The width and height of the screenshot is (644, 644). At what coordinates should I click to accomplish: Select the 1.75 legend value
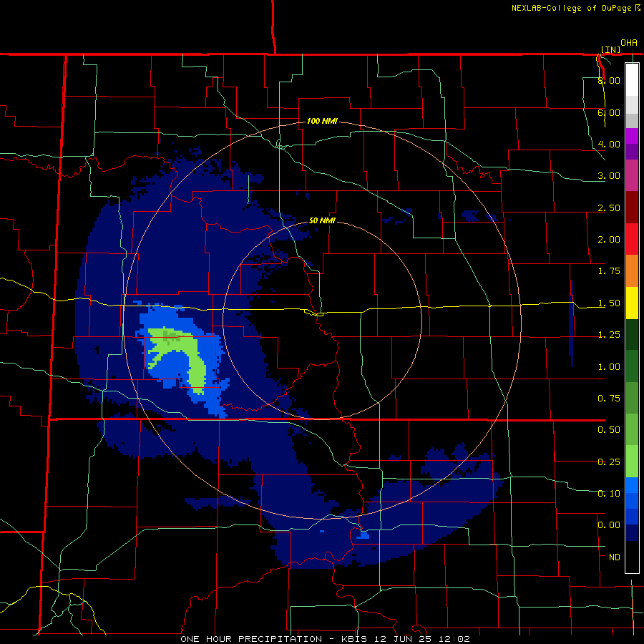609,271
